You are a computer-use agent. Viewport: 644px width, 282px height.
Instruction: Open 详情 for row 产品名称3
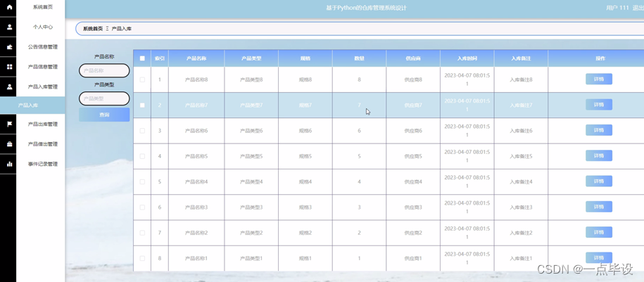[599, 207]
